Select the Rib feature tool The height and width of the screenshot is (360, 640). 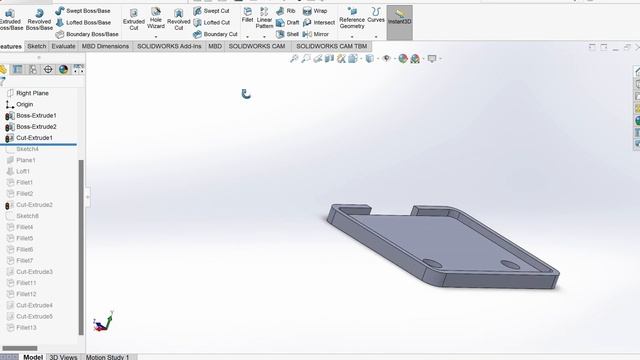pos(286,11)
